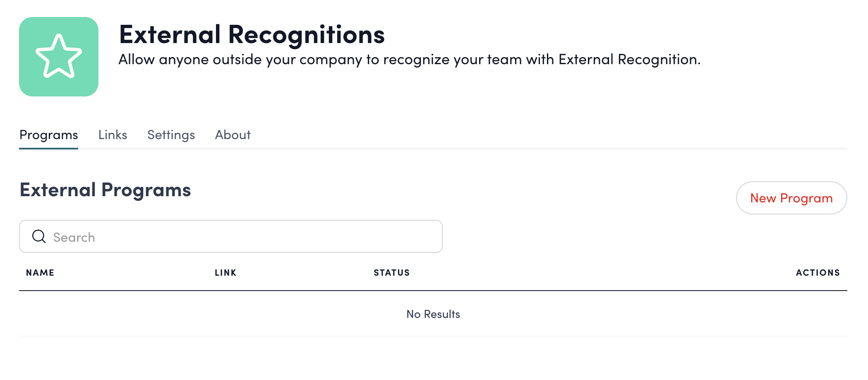Click the dark divider line below column headers
Image resolution: width=868 pixels, height=380 pixels.
pyautogui.click(x=433, y=291)
